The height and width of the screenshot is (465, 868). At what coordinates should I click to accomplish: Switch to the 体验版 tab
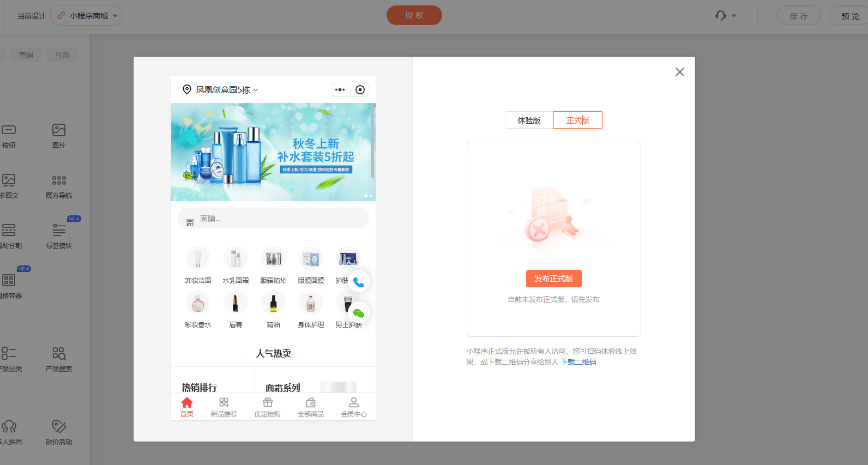click(529, 120)
